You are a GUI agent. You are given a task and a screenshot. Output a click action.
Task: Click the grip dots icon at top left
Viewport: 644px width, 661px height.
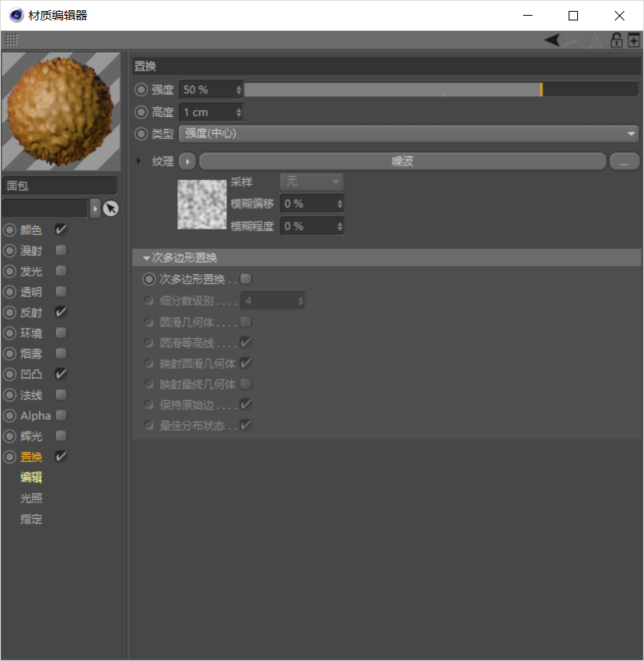12,39
